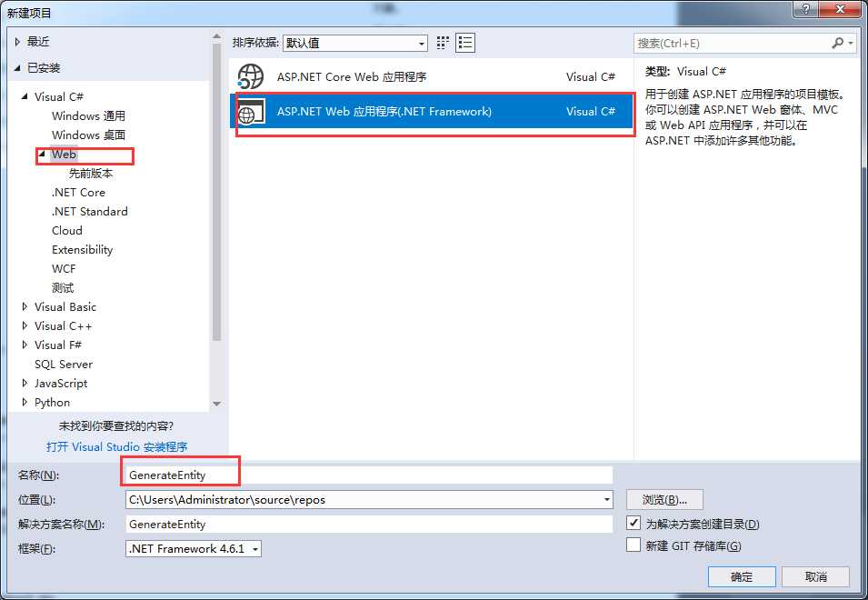The width and height of the screenshot is (868, 600).
Task: Open the dialog help question mark button
Action: (805, 8)
